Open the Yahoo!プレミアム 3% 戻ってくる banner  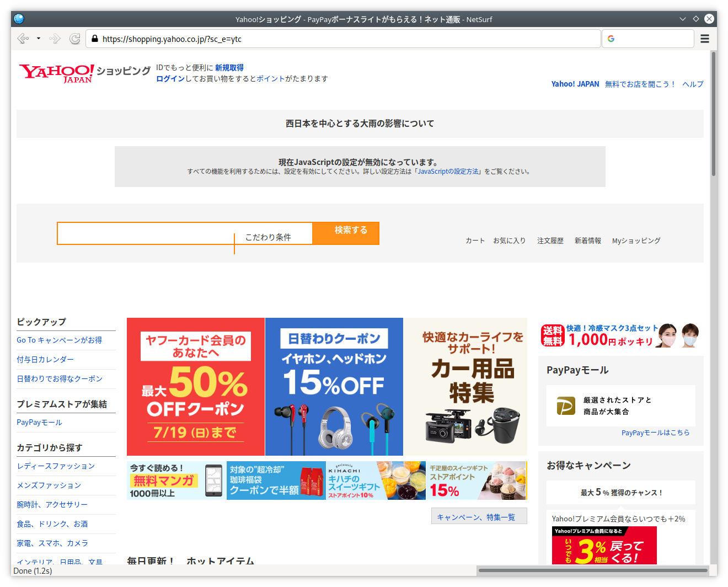[604, 546]
